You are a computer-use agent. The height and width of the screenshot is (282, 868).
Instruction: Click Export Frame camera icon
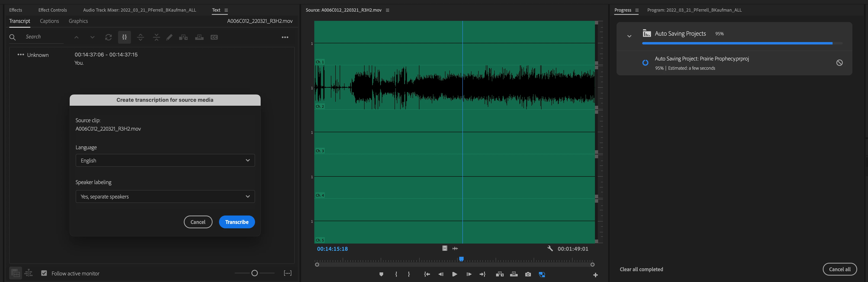[x=528, y=275]
